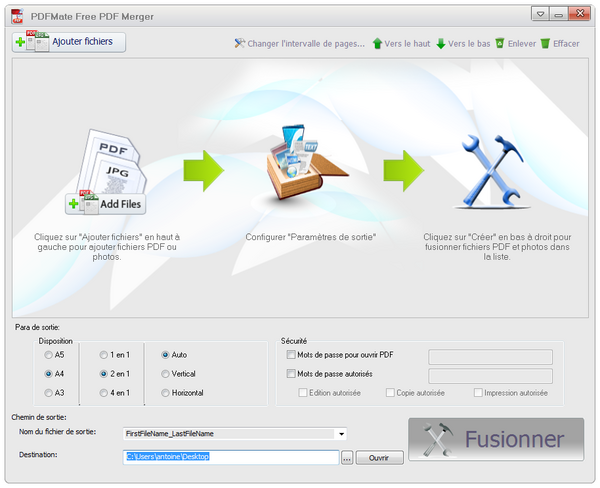Minimize the PDFMate window
Viewport: 600px width, 488px height.
click(x=559, y=14)
